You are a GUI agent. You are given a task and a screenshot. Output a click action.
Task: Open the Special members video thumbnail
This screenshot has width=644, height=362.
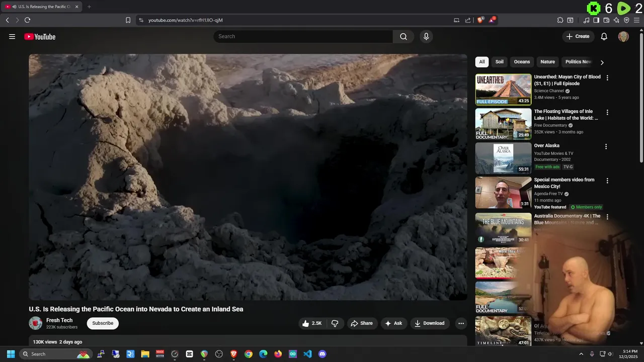503,192
